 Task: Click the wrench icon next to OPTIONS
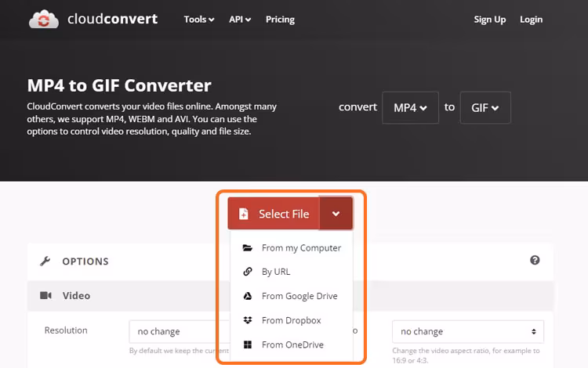(x=45, y=261)
